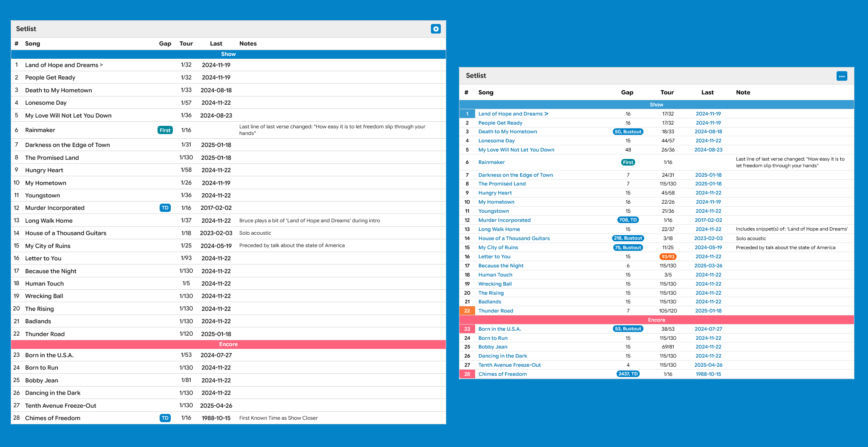Image resolution: width=868 pixels, height=447 pixels.
Task: Click the orange 93/93 tour badge
Action: click(x=668, y=257)
